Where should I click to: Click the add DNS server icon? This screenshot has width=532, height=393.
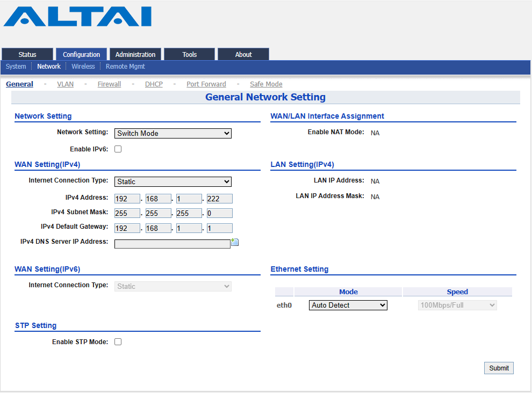[x=235, y=242]
